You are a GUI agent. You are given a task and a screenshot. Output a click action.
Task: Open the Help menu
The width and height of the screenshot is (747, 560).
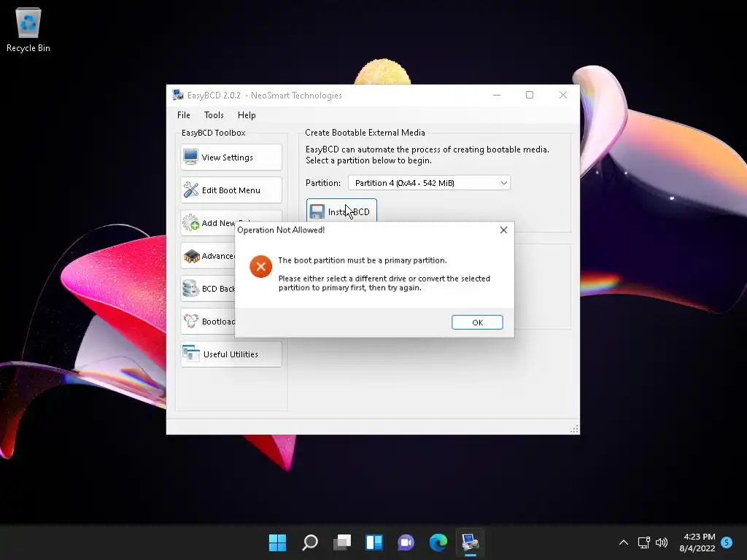point(247,114)
